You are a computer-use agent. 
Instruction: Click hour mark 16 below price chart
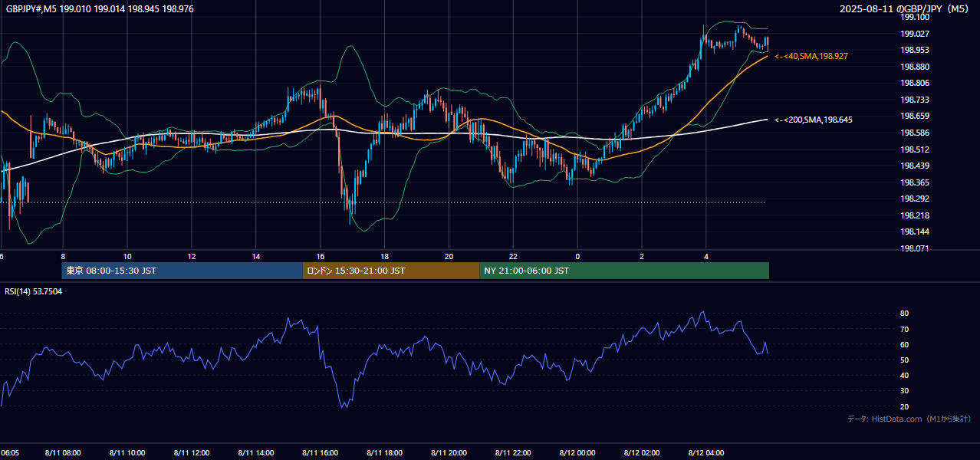pos(321,256)
